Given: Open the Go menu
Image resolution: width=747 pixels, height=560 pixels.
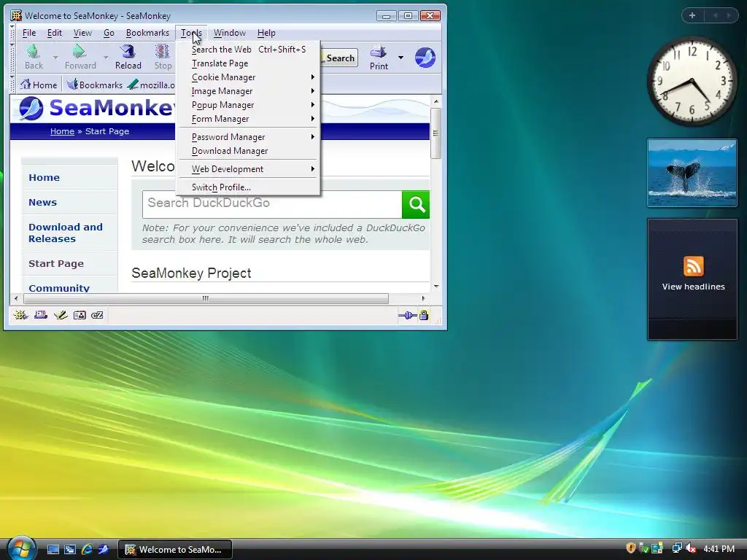Looking at the screenshot, I should coord(109,33).
